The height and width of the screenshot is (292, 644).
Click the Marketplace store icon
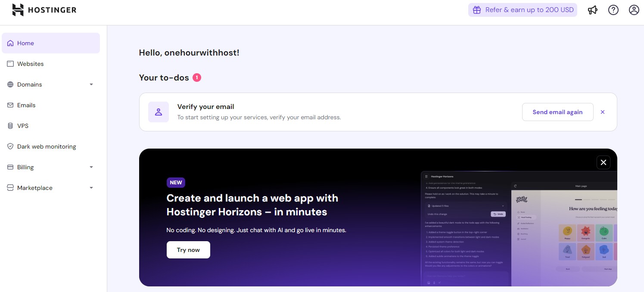pos(10,188)
